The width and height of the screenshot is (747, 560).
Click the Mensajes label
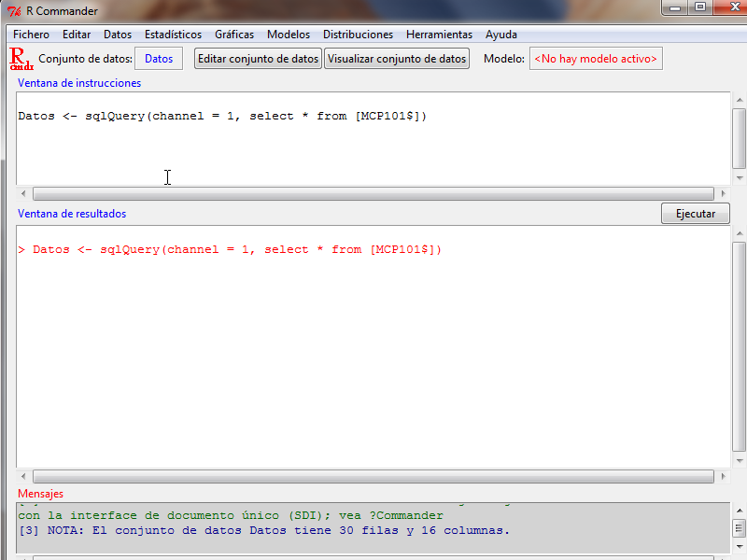(x=40, y=494)
